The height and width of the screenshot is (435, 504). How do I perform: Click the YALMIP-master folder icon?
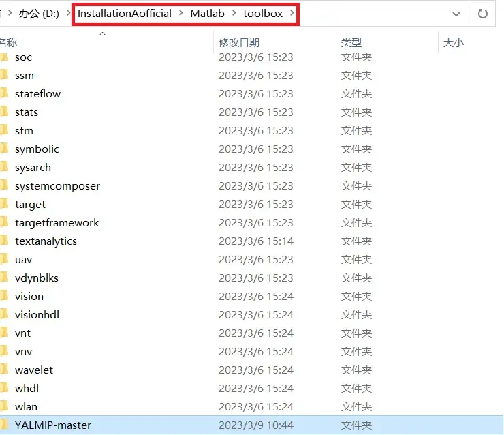coord(5,425)
